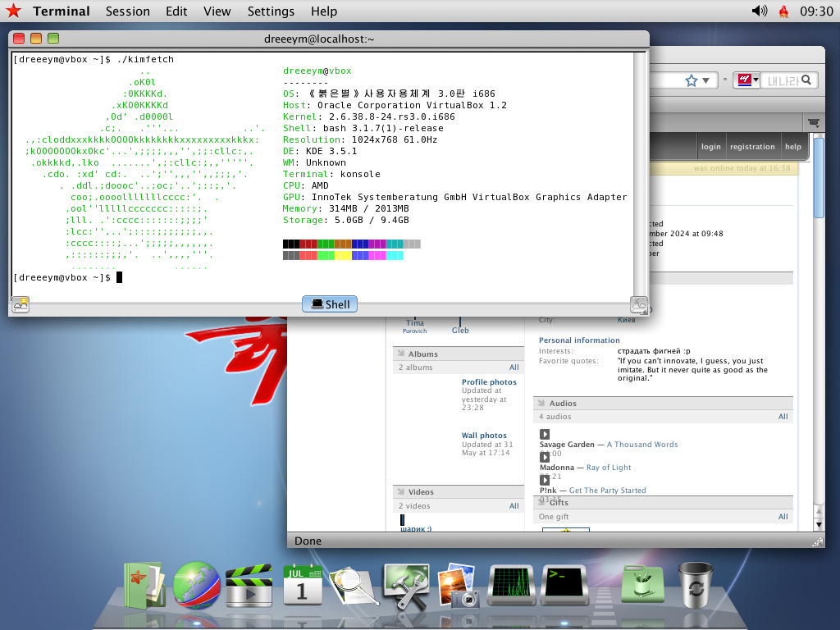Click the volume speaker icon in menu bar
The image size is (840, 630).
coord(759,11)
